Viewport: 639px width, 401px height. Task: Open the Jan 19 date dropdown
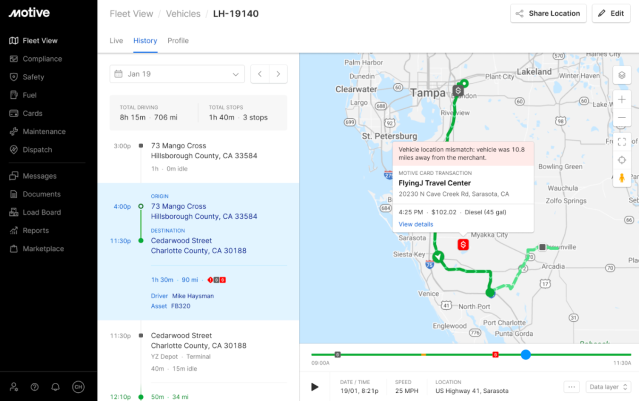(178, 74)
